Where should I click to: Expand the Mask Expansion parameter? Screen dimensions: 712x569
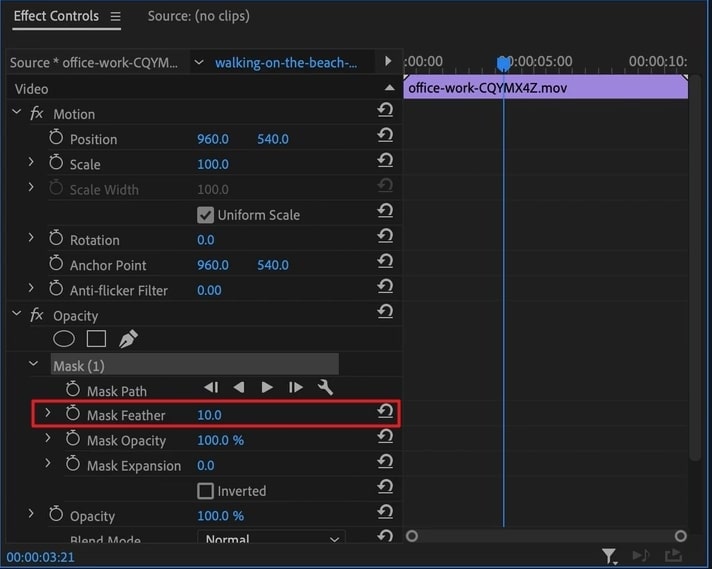pos(48,463)
